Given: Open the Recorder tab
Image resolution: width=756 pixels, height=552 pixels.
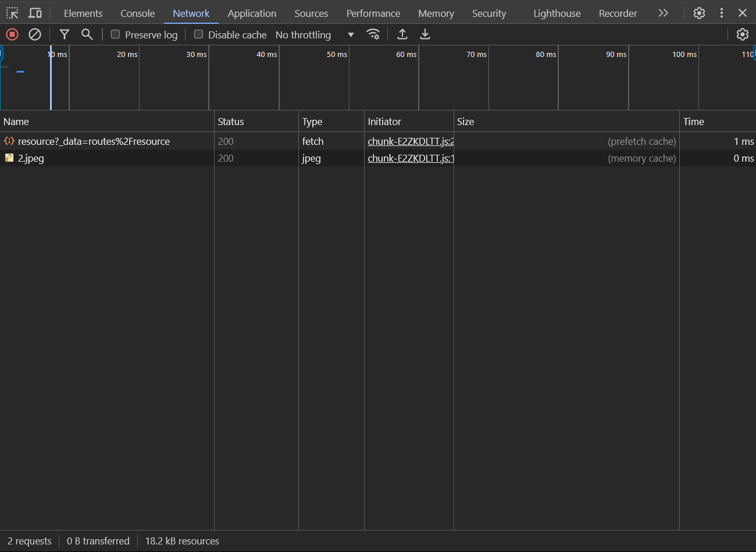Looking at the screenshot, I should [618, 13].
